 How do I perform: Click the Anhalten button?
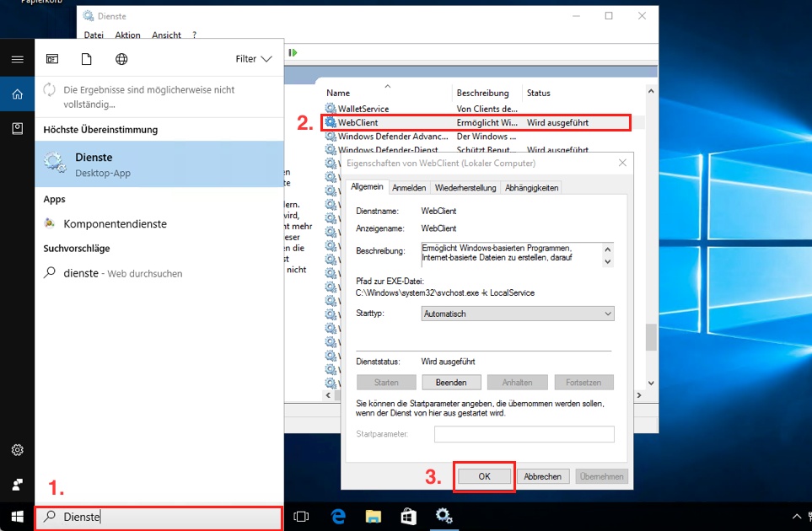pyautogui.click(x=517, y=383)
